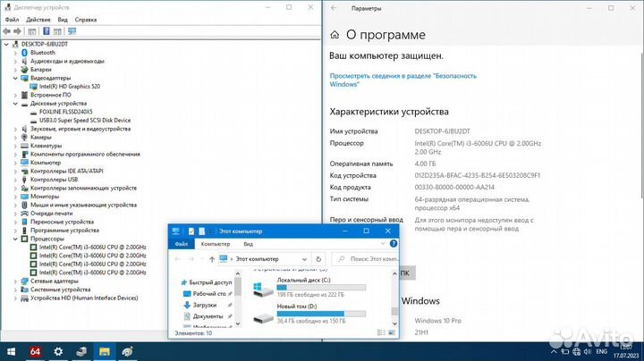Expand the Сетевые адаптеры node
Image resolution: width=644 pixels, height=361 pixels.
15,281
